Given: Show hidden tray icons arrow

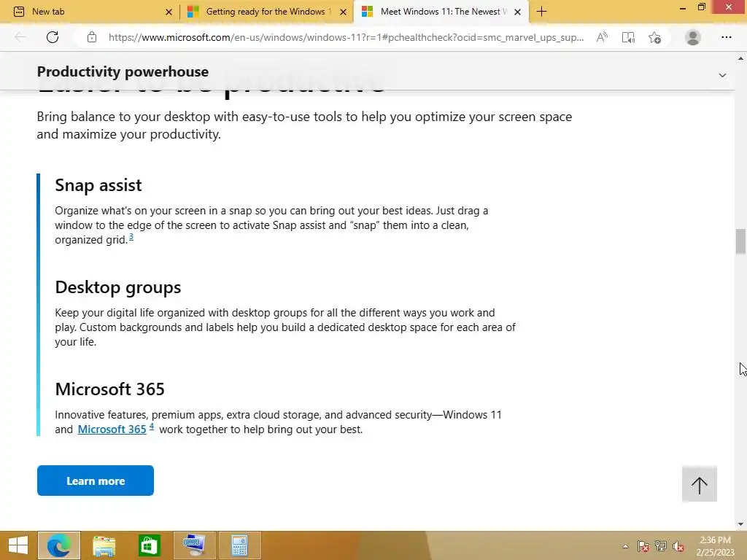Looking at the screenshot, I should click(625, 546).
